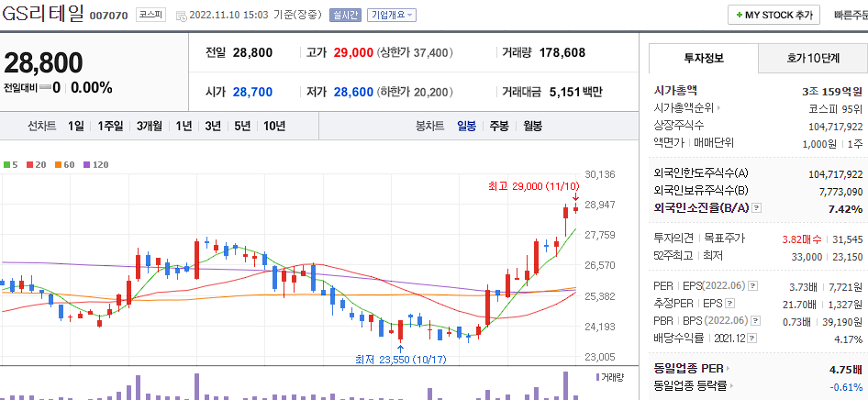This screenshot has width=868, height=400.
Task: Click the 52주최고 label
Action: click(x=672, y=256)
